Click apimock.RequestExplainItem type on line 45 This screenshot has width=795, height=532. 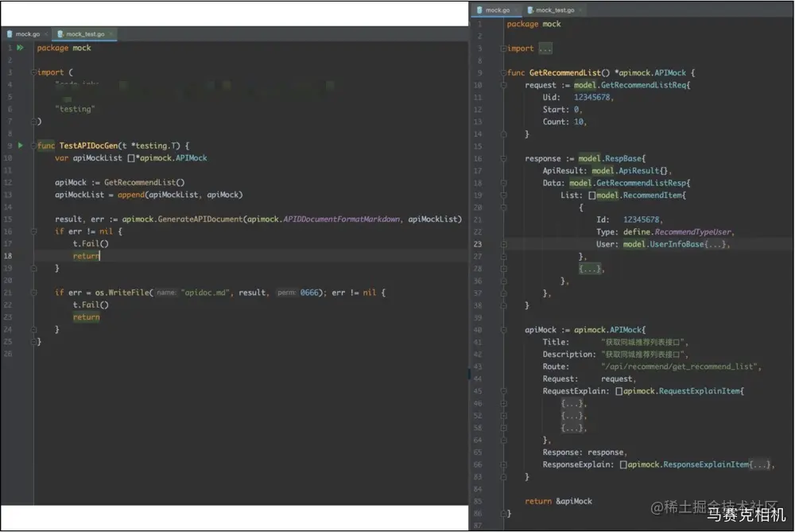(x=681, y=391)
